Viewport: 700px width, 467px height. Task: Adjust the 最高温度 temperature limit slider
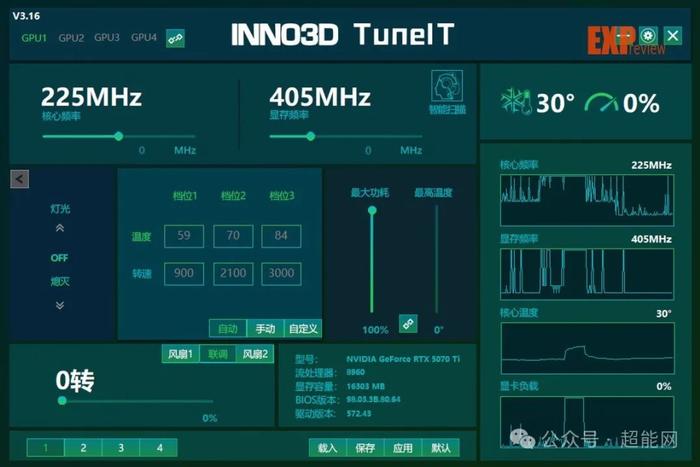(437, 259)
